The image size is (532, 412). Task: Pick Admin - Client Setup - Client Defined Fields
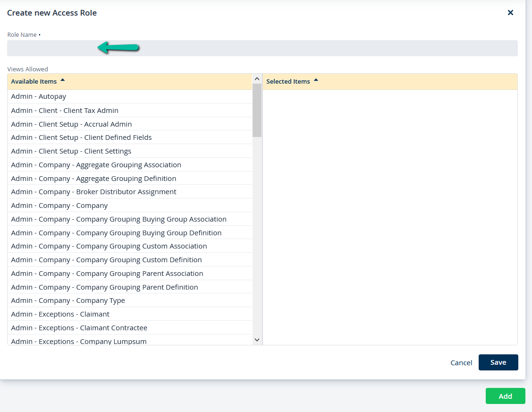[81, 137]
